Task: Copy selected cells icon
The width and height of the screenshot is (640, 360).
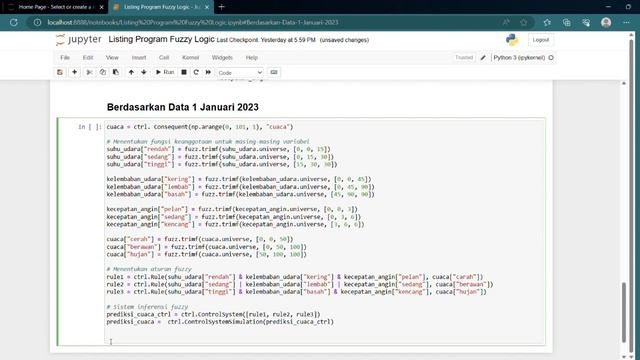Action: click(x=102, y=72)
